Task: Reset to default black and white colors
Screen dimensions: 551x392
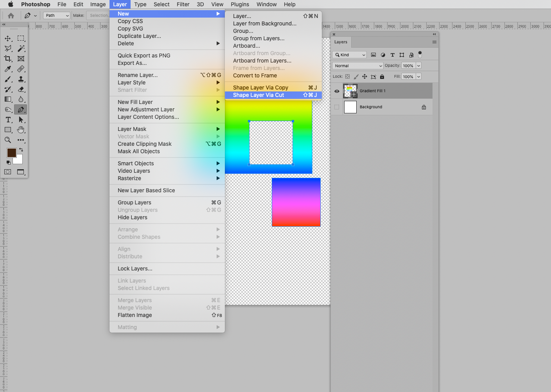Action: (x=9, y=162)
